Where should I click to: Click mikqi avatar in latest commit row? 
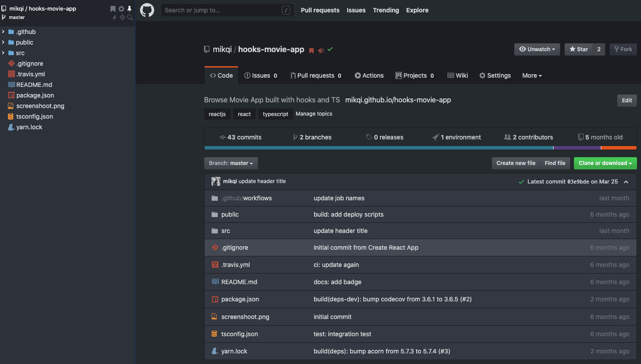point(216,181)
